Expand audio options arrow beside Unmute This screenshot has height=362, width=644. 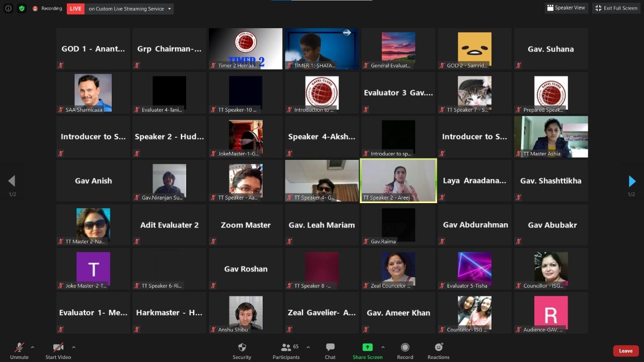pyautogui.click(x=33, y=347)
